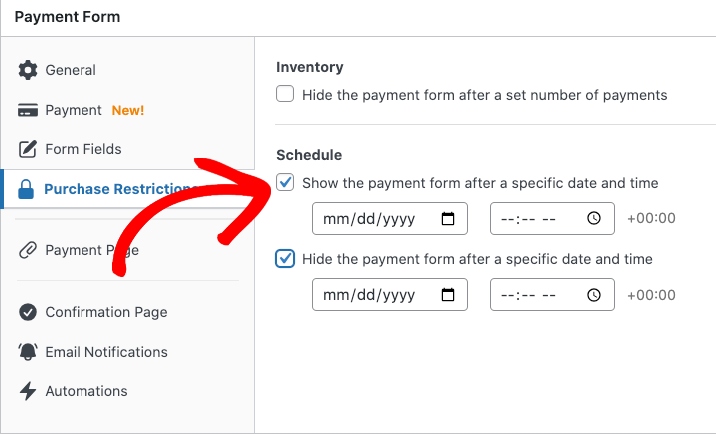Click the Form Fields edit icon

(28, 150)
